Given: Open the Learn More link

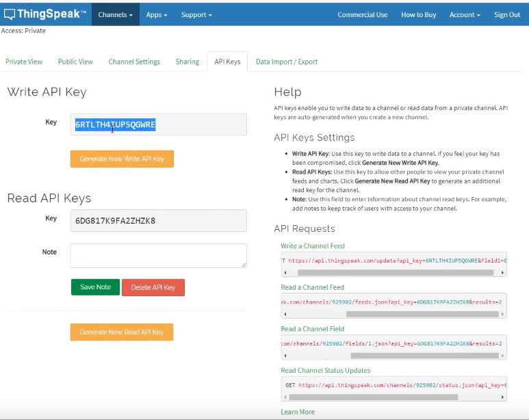Looking at the screenshot, I should tap(298, 412).
